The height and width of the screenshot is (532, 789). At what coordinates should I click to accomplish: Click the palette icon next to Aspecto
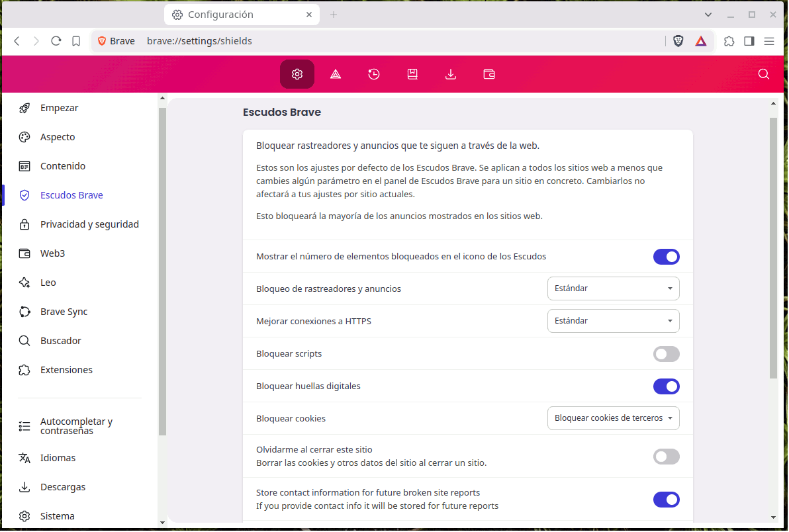(x=24, y=137)
